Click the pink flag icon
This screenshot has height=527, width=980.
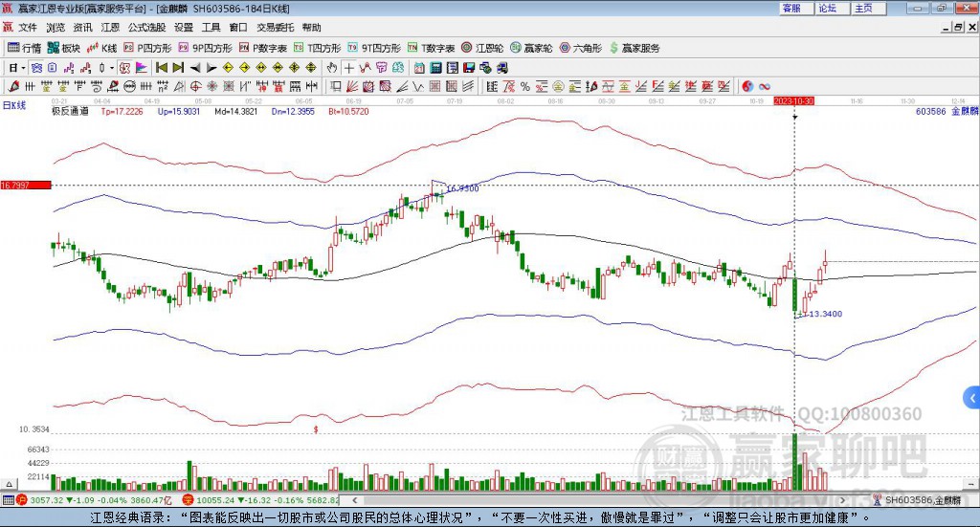click(142, 68)
